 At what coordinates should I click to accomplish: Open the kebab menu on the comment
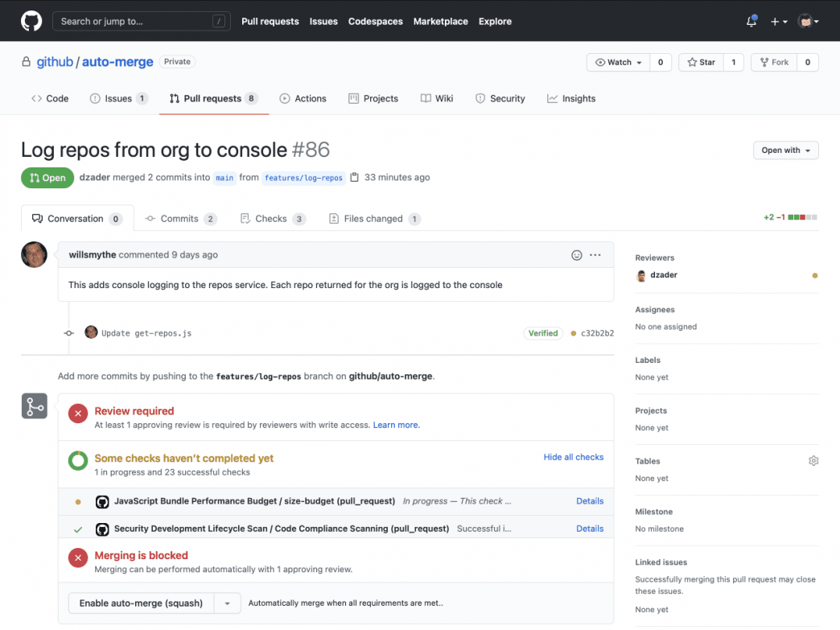tap(595, 254)
